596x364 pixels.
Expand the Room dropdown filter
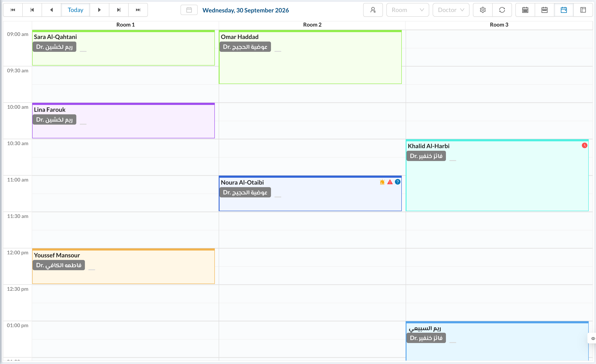[408, 10]
